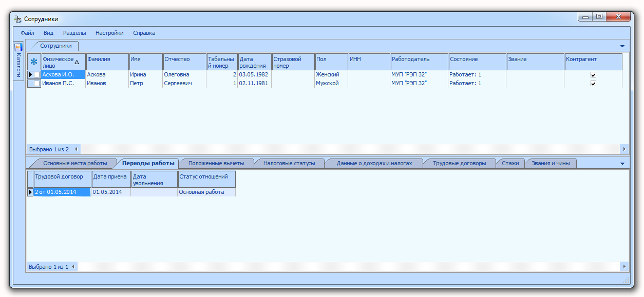644x297 pixels.
Task: Select the Аскова И.О. cell
Action: point(63,75)
